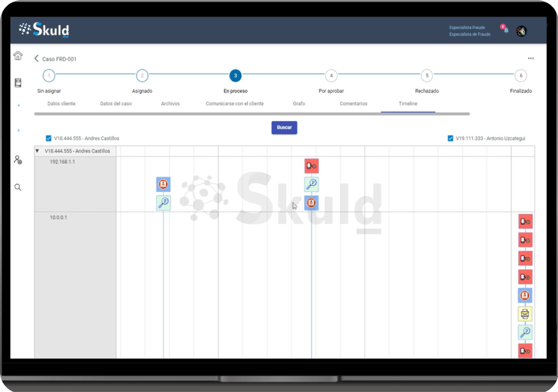Open the Home icon in sidebar
The height and width of the screenshot is (392, 558).
(x=18, y=55)
